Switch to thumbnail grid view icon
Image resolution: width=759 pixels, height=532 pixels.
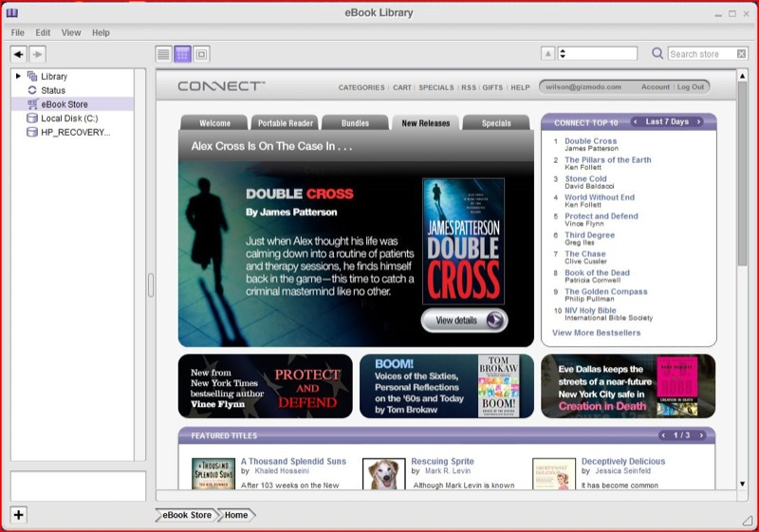coord(182,54)
